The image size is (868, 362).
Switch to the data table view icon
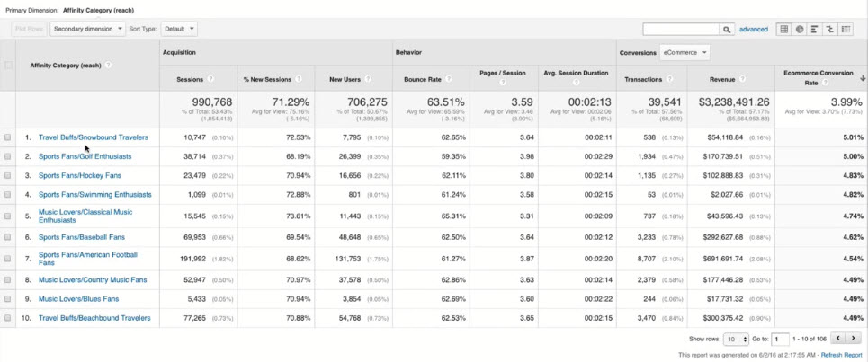784,29
